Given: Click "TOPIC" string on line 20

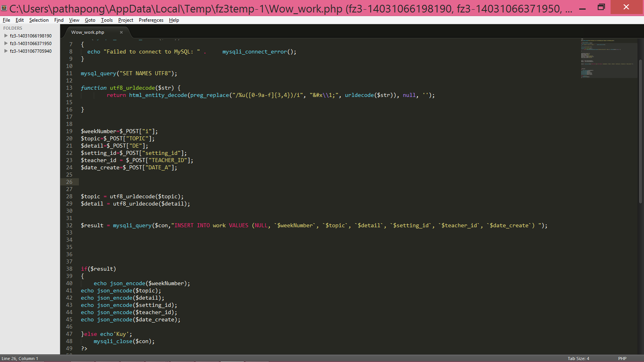Looking at the screenshot, I should click(137, 138).
